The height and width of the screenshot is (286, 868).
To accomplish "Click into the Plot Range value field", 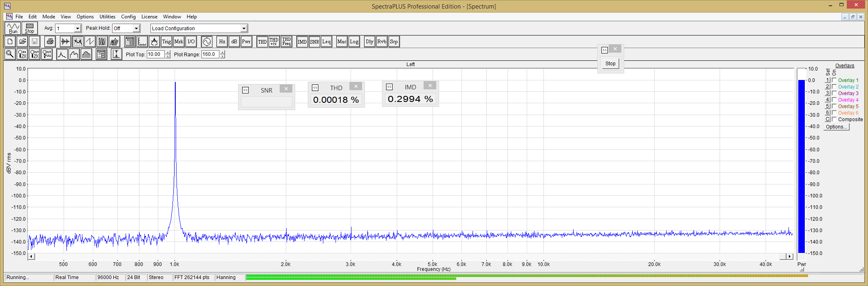I will pos(210,54).
